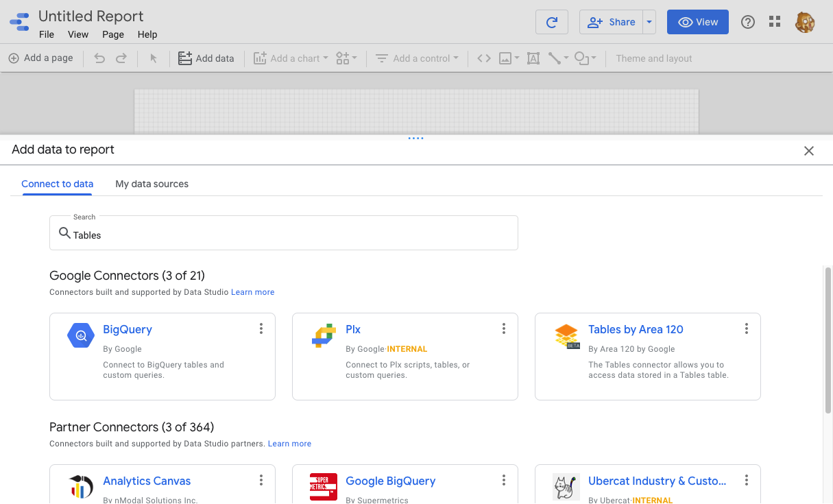The width and height of the screenshot is (833, 504).
Task: Expand the shape tool dropdown arrow
Action: tap(594, 58)
